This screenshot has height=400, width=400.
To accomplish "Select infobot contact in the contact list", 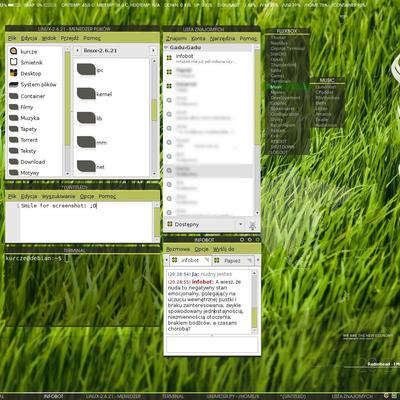I will coord(208,58).
